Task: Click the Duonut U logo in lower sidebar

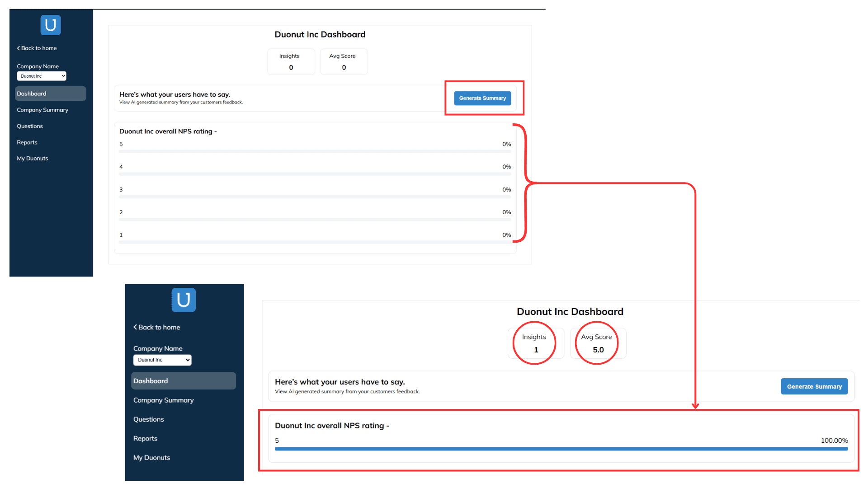Action: tap(184, 300)
